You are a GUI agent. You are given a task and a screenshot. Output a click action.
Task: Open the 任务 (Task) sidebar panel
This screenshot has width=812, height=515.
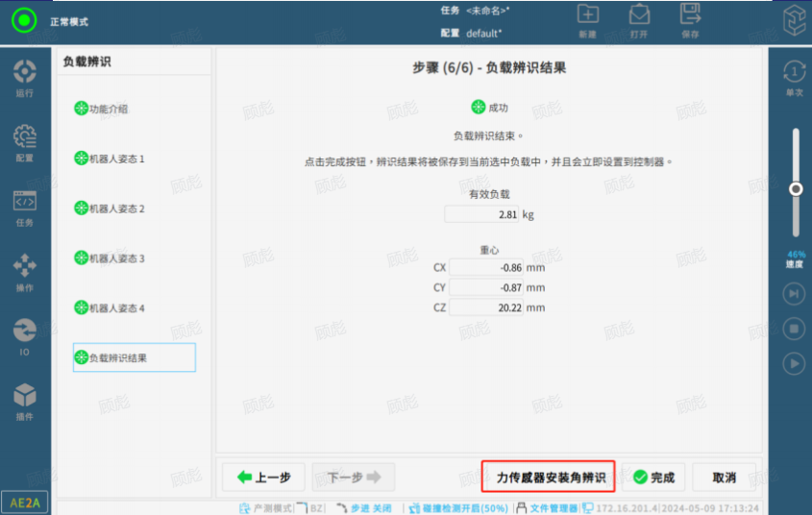(25, 208)
